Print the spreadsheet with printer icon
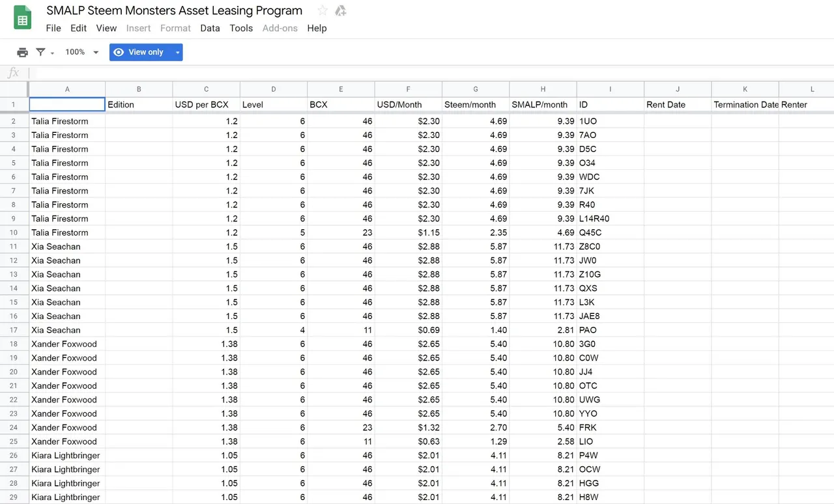The width and height of the screenshot is (834, 504). 22,52
